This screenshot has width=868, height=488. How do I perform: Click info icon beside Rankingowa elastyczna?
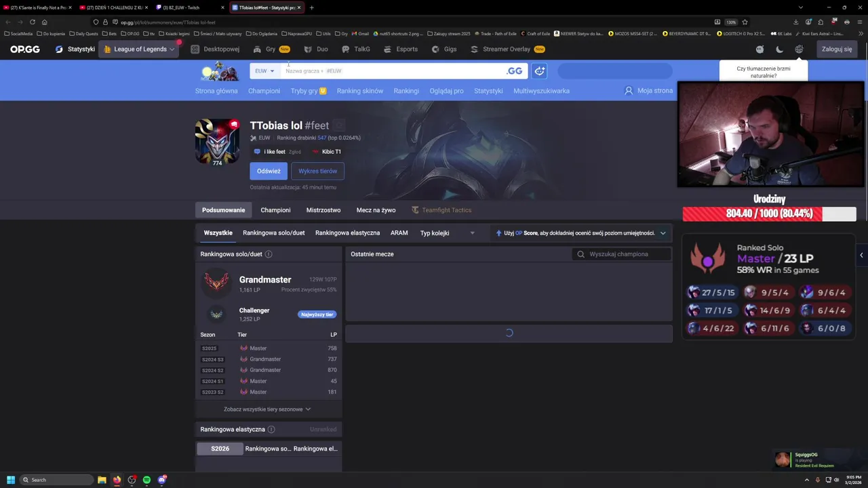(x=271, y=429)
